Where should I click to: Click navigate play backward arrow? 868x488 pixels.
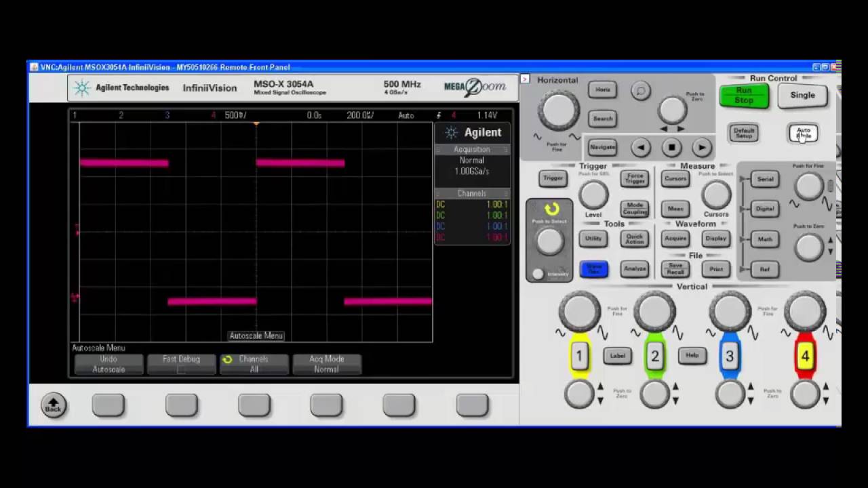(641, 147)
